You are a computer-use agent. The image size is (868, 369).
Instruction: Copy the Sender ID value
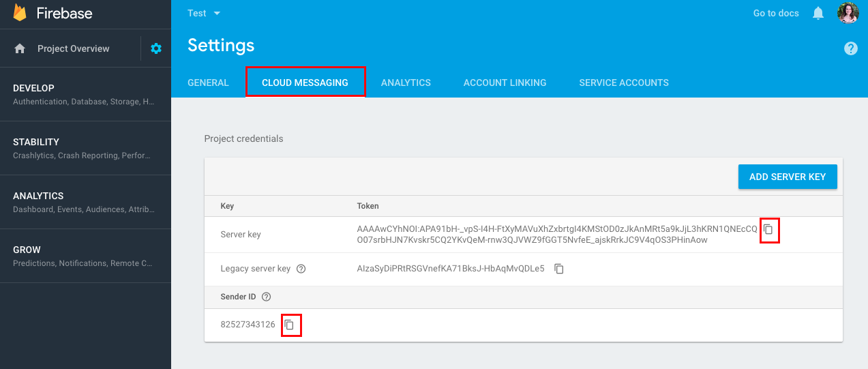click(x=289, y=325)
